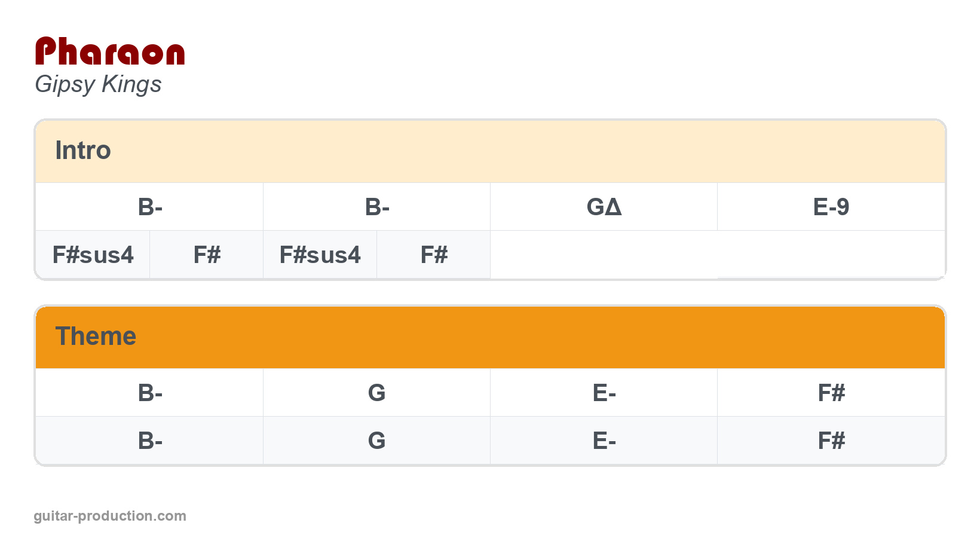Screen dimensions: 980x538
Task: Click the first B- chord in Intro
Action: pos(150,207)
